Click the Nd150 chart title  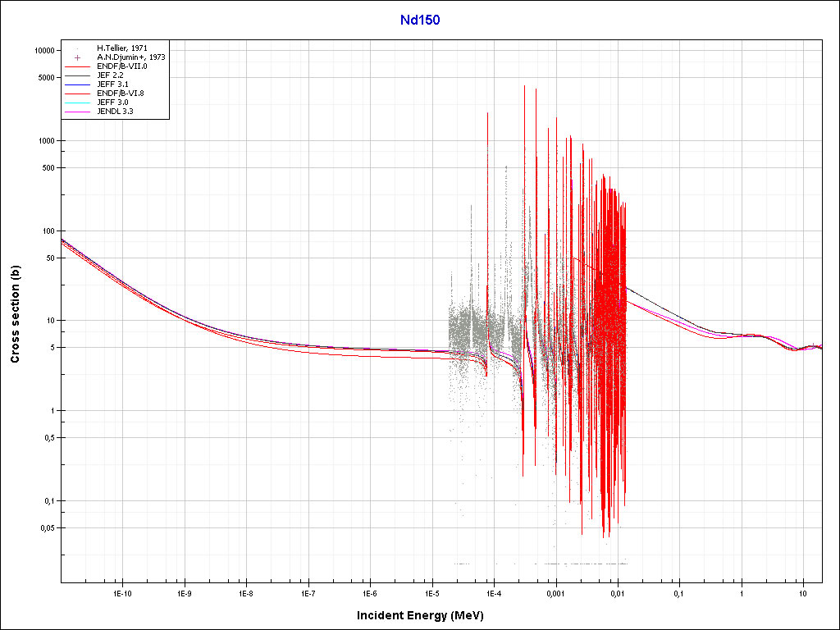(420, 21)
